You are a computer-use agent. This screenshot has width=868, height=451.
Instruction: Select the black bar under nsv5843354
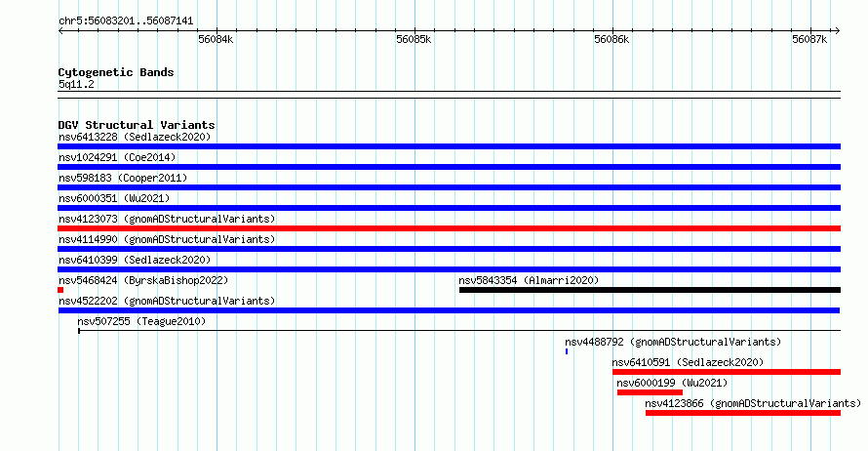650,290
